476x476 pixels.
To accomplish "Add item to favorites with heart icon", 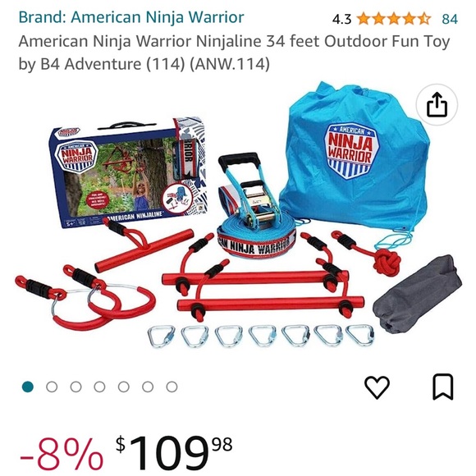I will [377, 387].
